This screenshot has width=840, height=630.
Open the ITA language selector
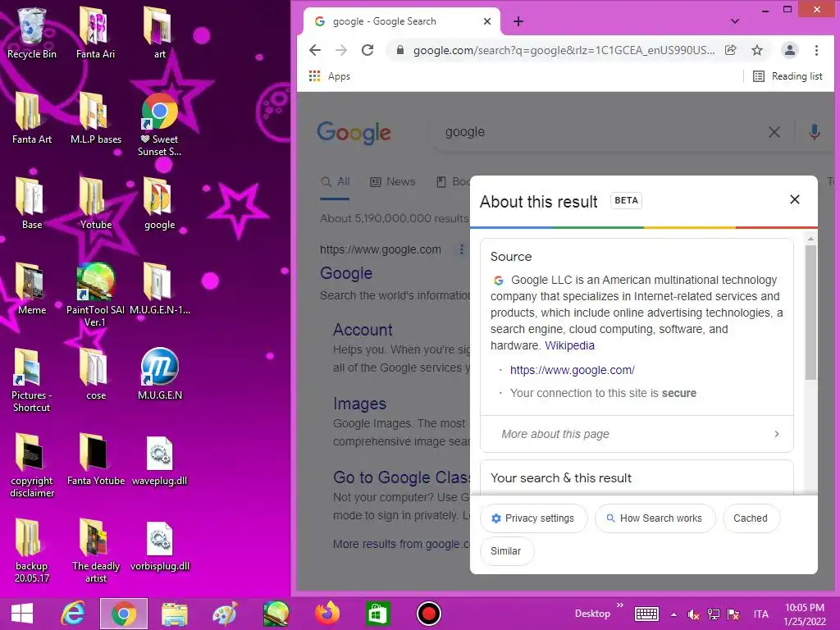(x=760, y=614)
